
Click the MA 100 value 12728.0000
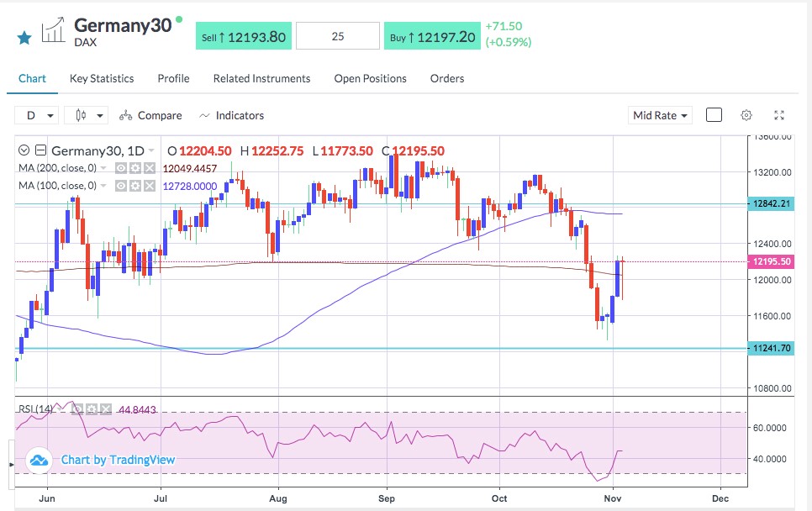[x=189, y=186]
